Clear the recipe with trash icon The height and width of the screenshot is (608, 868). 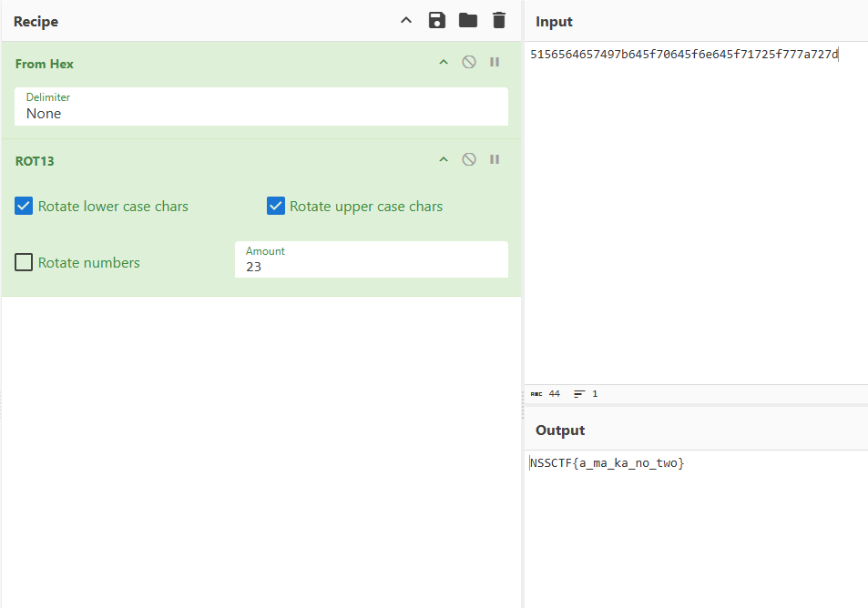pos(498,20)
